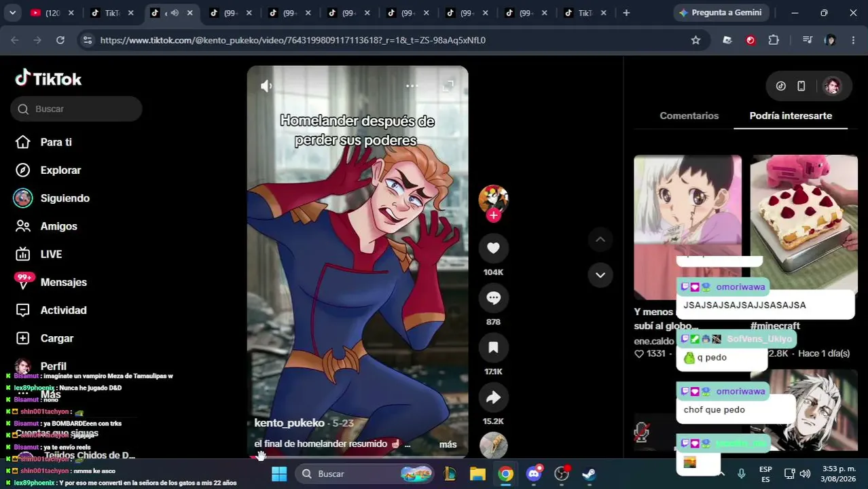Open the Windows Start menu
The width and height of the screenshot is (868, 489).
click(279, 474)
